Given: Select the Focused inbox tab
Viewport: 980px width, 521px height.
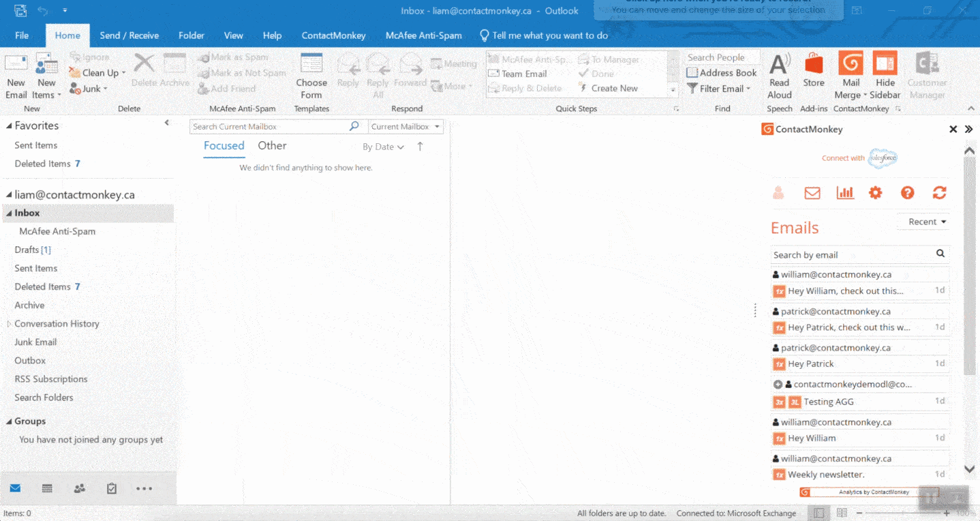Looking at the screenshot, I should [224, 146].
